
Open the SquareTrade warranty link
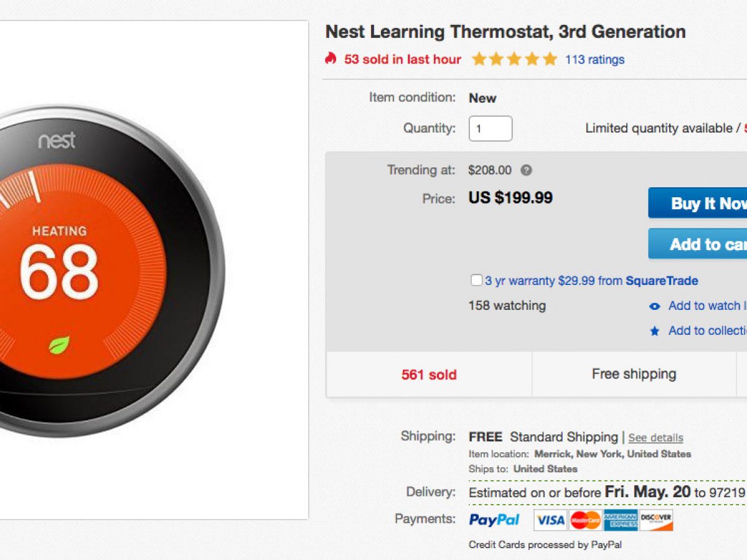click(x=661, y=281)
